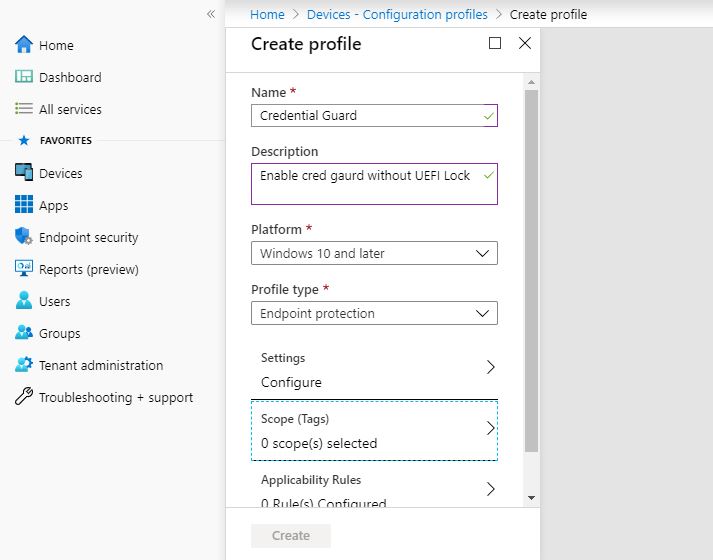The height and width of the screenshot is (560, 713).
Task: Click the Endpoint security shield icon
Action: [24, 237]
